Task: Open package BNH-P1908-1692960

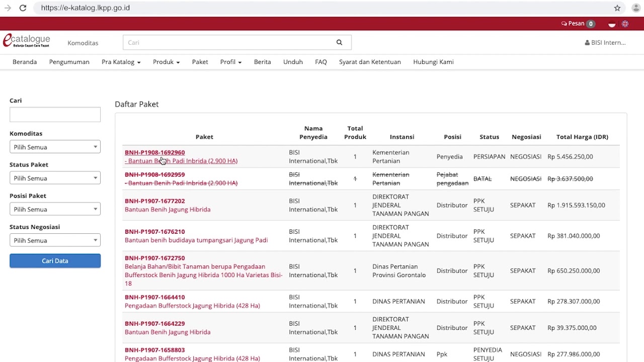Action: tap(154, 152)
